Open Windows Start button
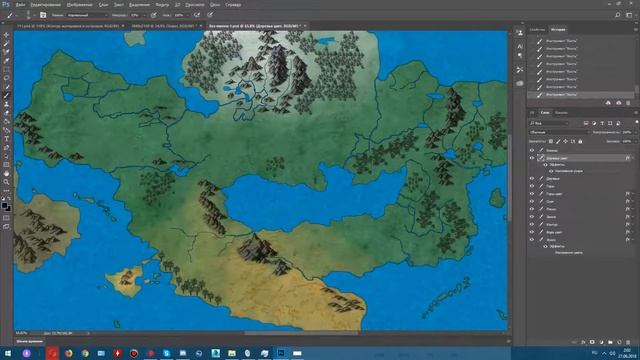The height and width of the screenshot is (360, 640). (7, 353)
